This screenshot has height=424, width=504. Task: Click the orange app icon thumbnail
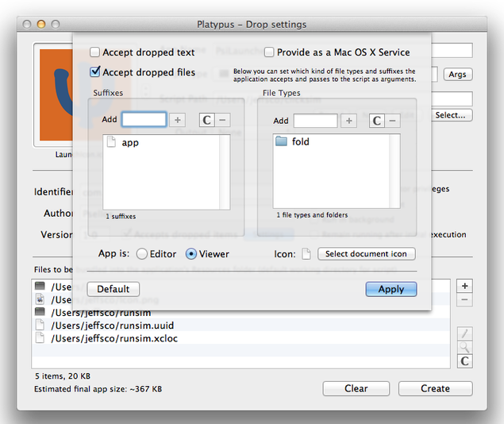(56, 94)
